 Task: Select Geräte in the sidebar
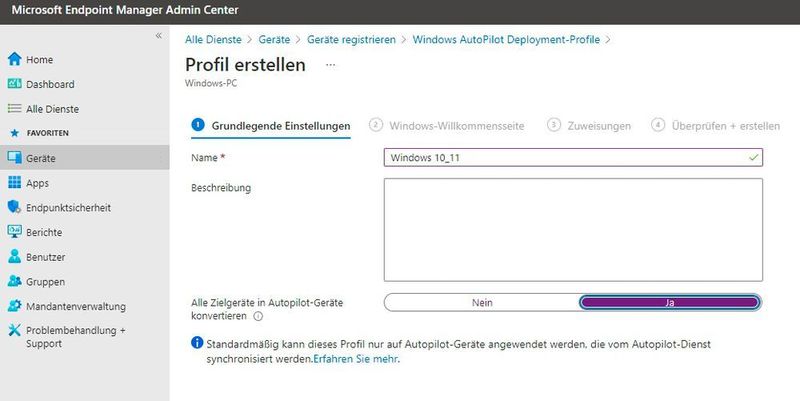[x=85, y=158]
